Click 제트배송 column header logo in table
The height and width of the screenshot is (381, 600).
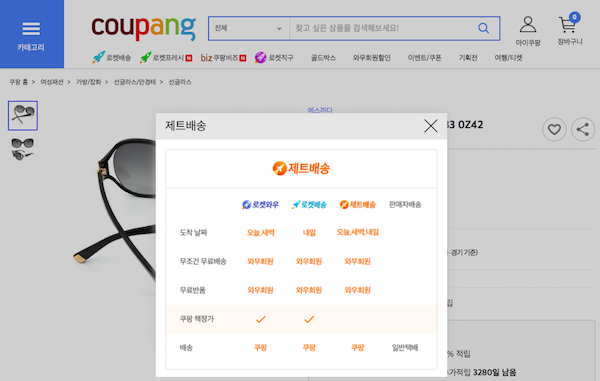[x=357, y=205]
